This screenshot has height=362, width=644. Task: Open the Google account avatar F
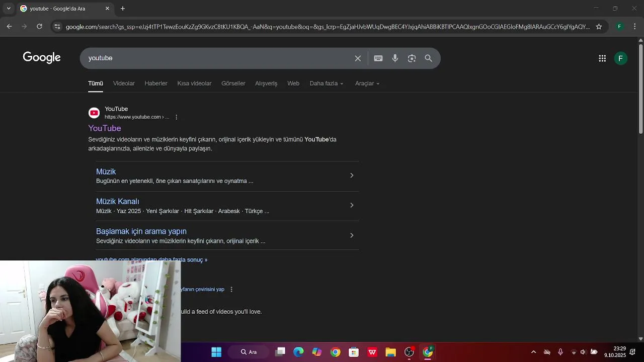[620, 58]
